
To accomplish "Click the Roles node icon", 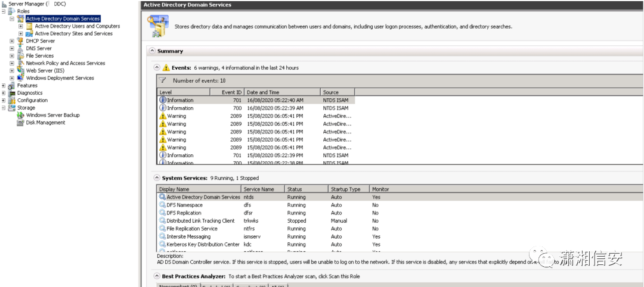I will [x=13, y=11].
